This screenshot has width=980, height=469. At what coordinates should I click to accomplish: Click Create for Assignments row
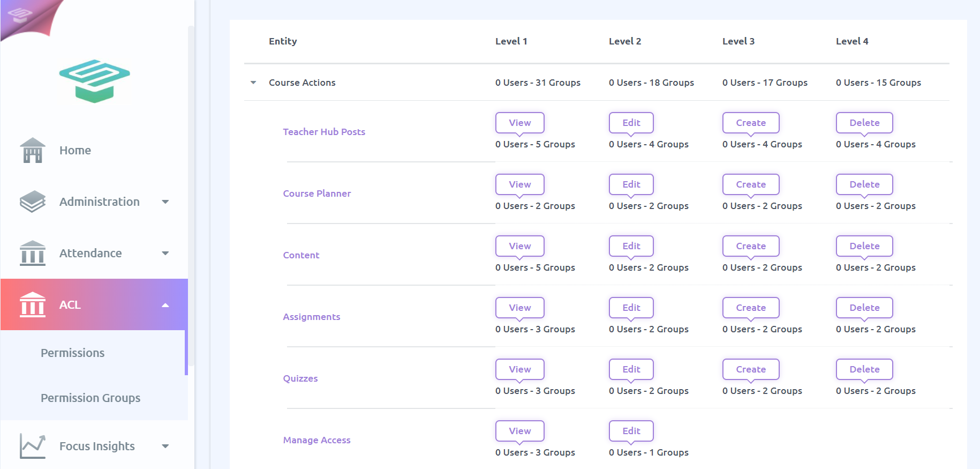[x=751, y=308]
